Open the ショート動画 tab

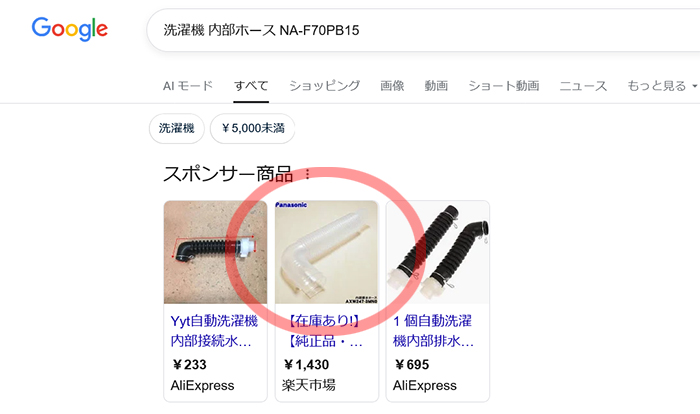(x=504, y=86)
